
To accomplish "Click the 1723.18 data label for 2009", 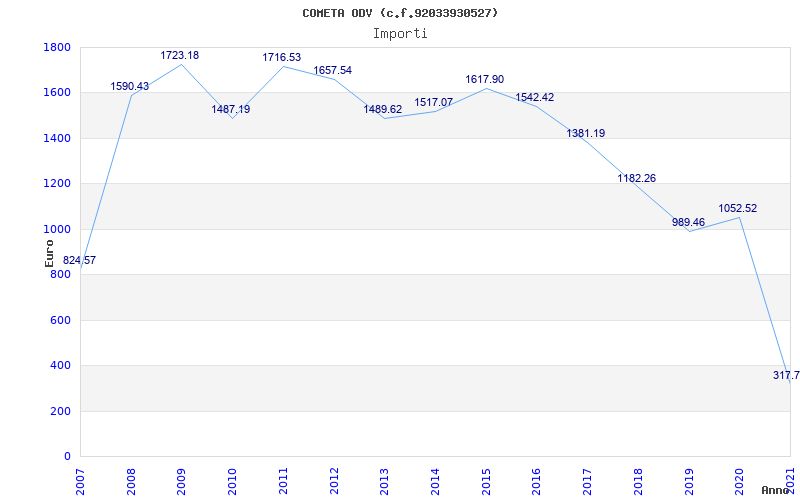I will pyautogui.click(x=180, y=56).
